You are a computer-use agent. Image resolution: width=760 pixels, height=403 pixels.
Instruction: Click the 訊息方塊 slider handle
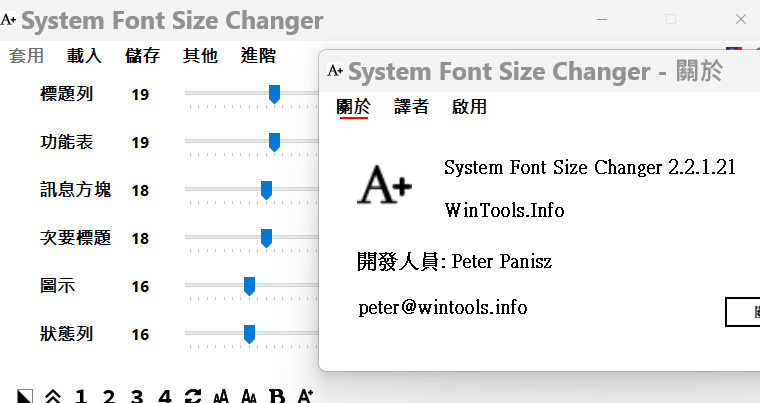[266, 190]
